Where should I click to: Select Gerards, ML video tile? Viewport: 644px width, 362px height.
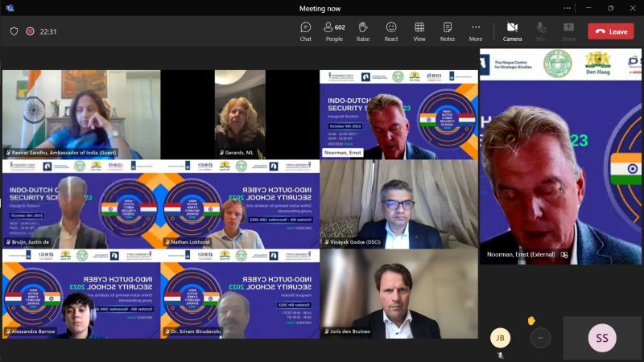point(240,114)
